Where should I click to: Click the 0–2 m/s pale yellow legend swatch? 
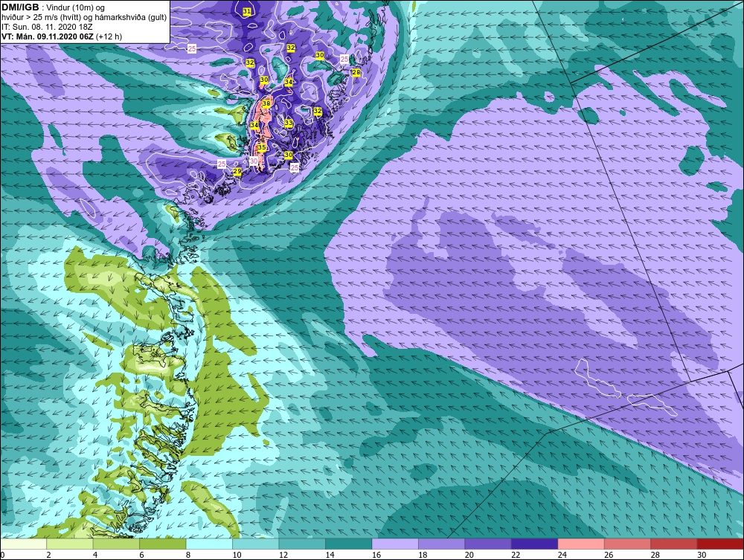click(x=24, y=544)
